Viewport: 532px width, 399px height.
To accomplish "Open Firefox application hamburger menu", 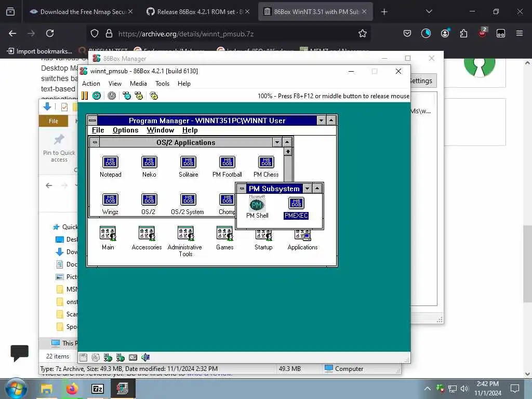I will [x=519, y=33].
